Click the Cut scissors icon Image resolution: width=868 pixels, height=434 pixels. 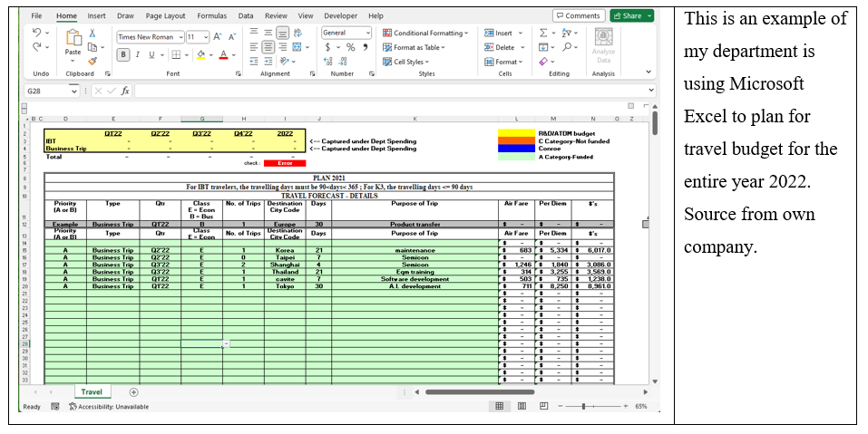tap(93, 33)
